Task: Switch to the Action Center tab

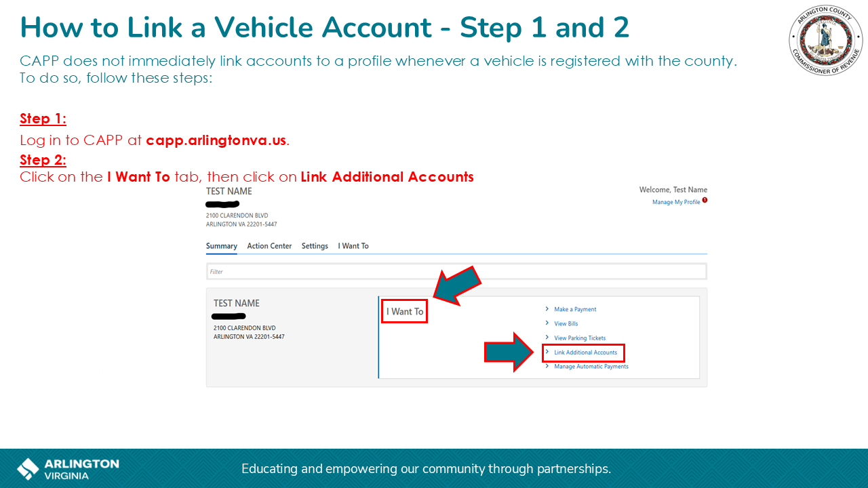Action: pos(269,246)
